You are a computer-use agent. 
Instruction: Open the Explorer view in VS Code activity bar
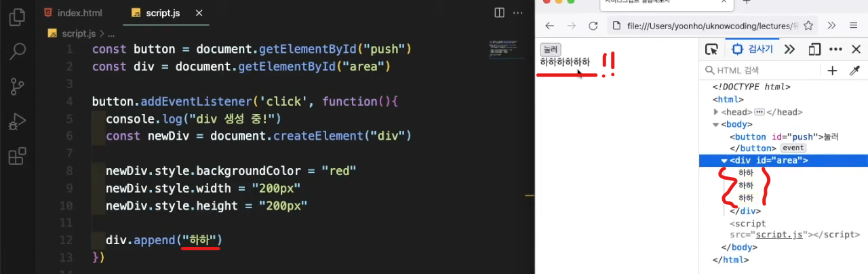[17, 17]
